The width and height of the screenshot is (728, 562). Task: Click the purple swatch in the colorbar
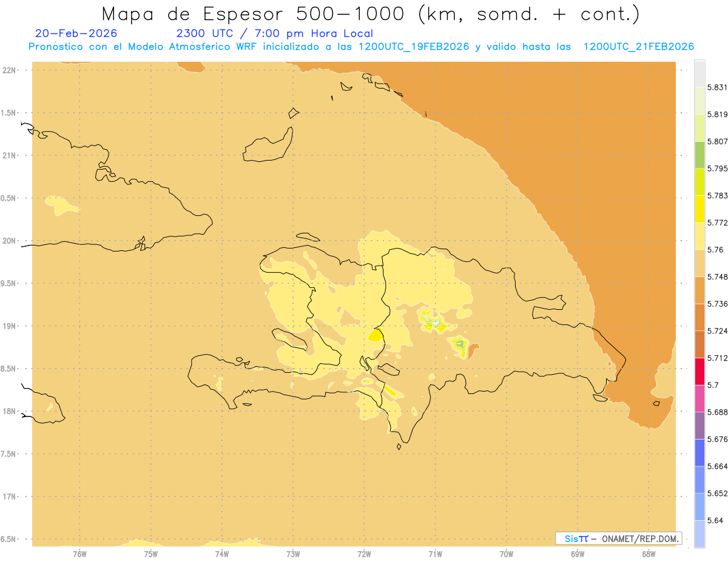699,425
